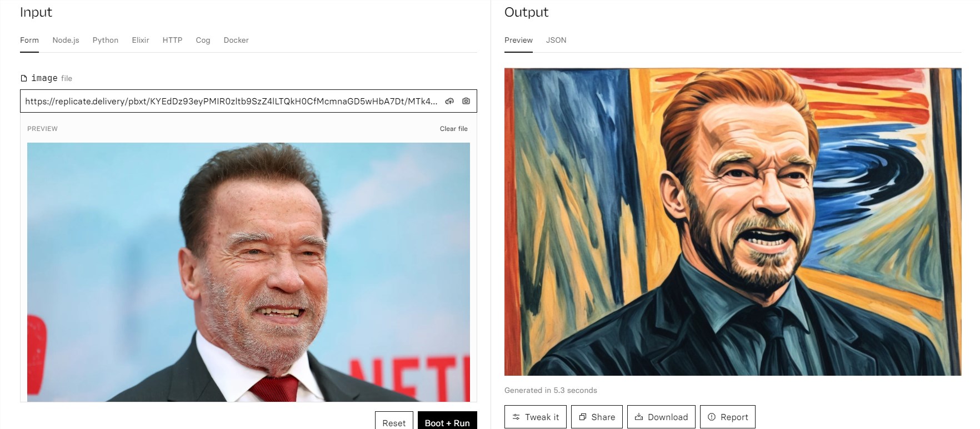
Task: Switch to the Python tab
Action: (x=105, y=40)
